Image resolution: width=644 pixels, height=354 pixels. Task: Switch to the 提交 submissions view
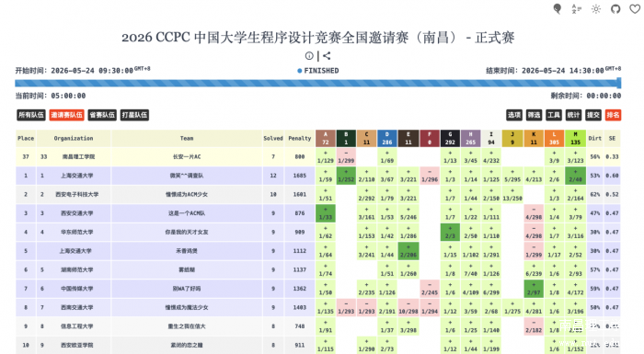point(593,115)
